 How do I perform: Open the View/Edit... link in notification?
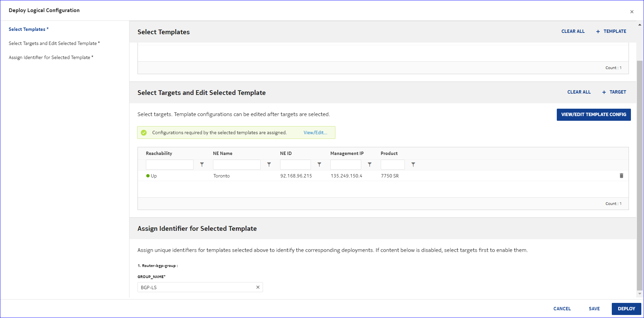315,132
